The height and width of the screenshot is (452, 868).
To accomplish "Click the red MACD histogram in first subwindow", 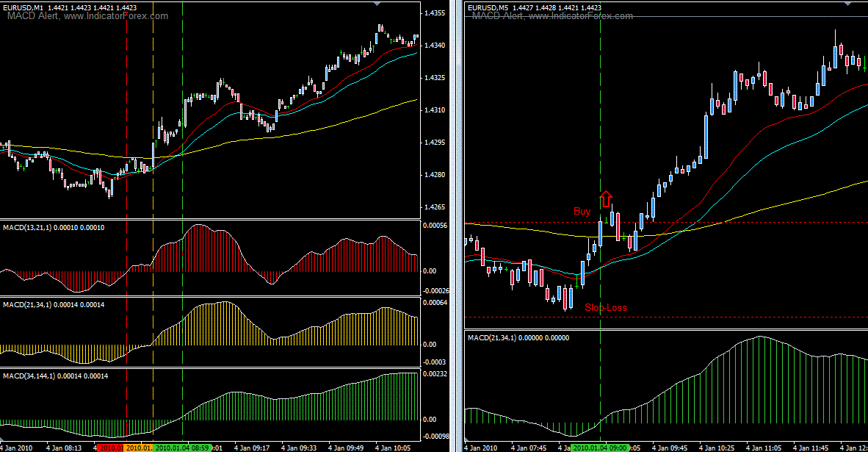I will (x=198, y=250).
